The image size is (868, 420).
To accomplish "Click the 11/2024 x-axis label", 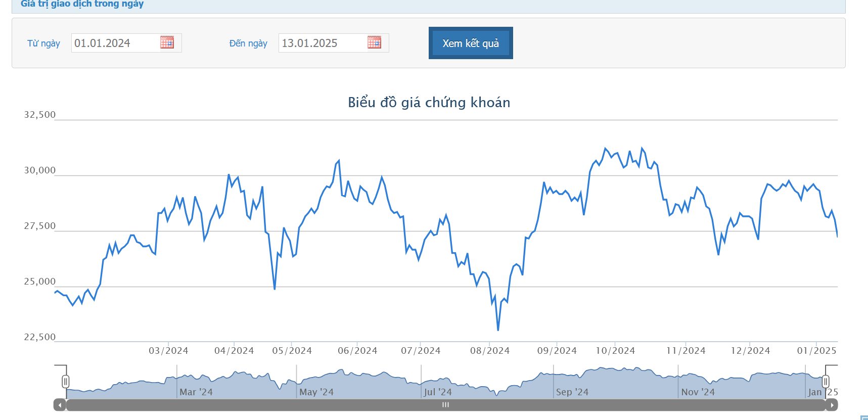I will pyautogui.click(x=686, y=351).
